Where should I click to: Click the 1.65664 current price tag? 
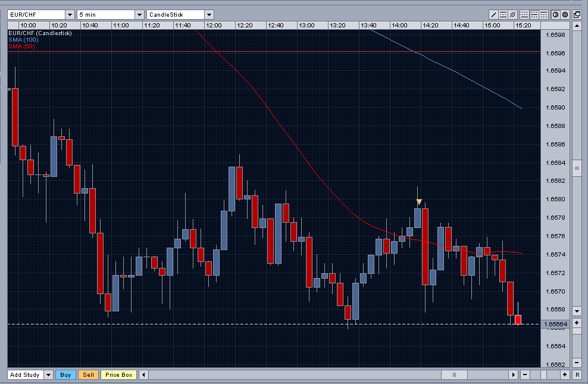(x=555, y=324)
